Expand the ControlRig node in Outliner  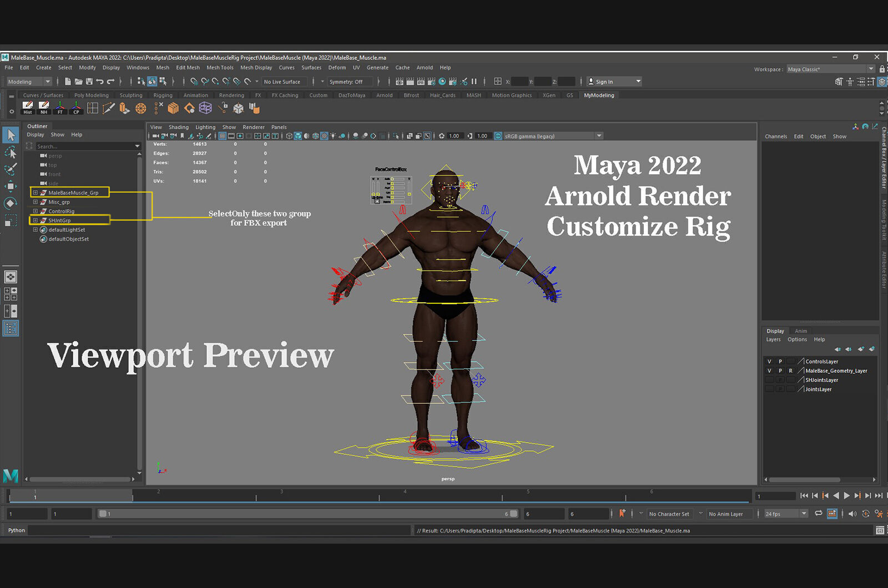35,211
